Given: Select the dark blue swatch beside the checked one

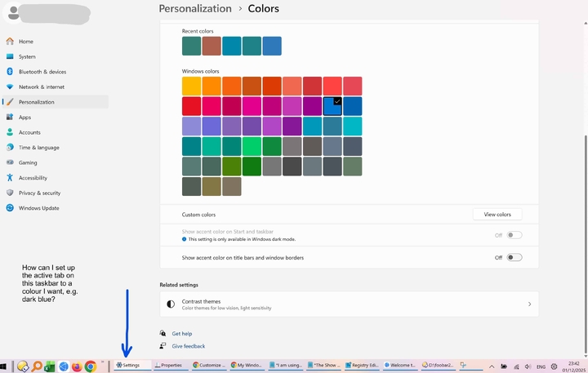Looking at the screenshot, I should 353,106.
